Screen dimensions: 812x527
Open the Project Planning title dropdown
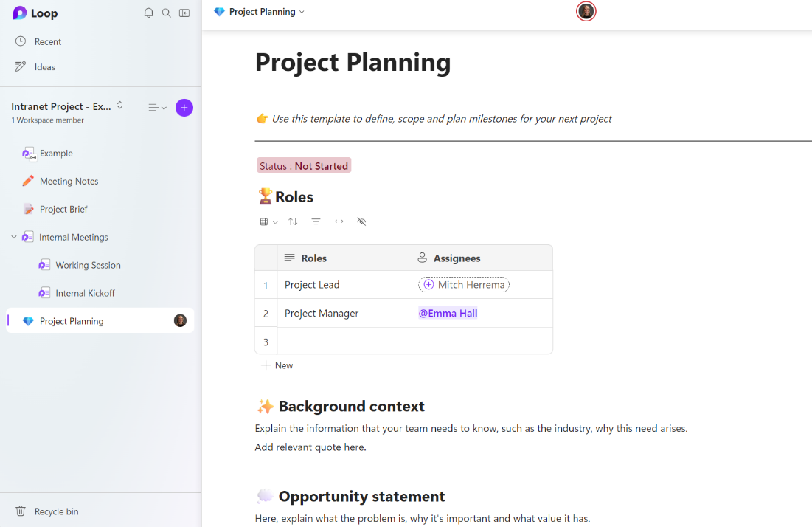coord(302,12)
